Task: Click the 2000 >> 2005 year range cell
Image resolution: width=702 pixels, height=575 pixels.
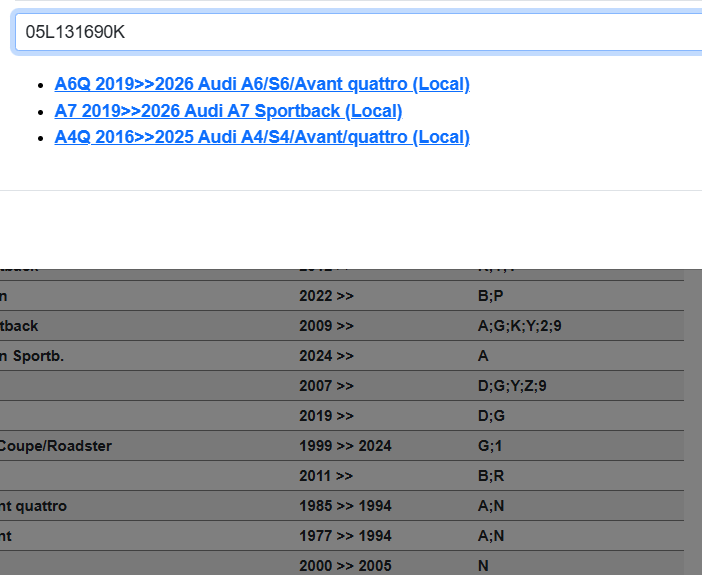Action: pyautogui.click(x=345, y=566)
